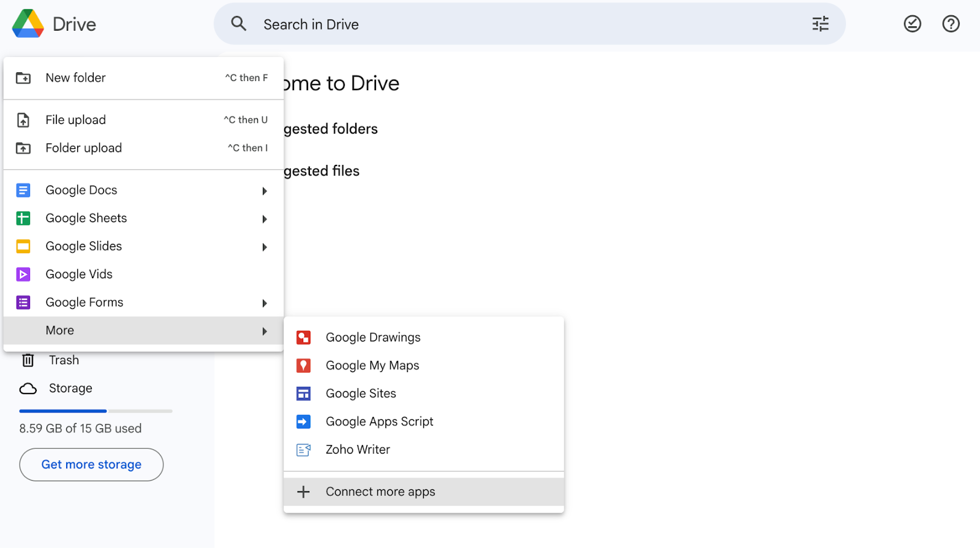
Task: Click the magnifier search icon
Action: pos(239,24)
